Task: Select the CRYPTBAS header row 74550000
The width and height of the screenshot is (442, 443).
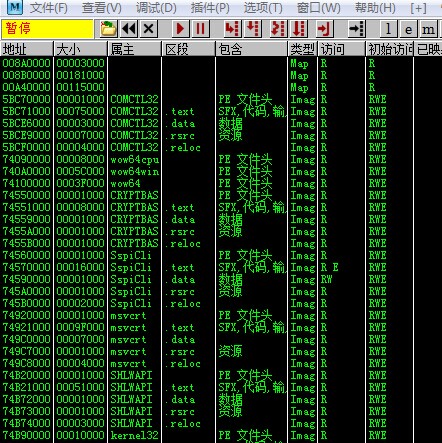Action: pyautogui.click(x=221, y=195)
